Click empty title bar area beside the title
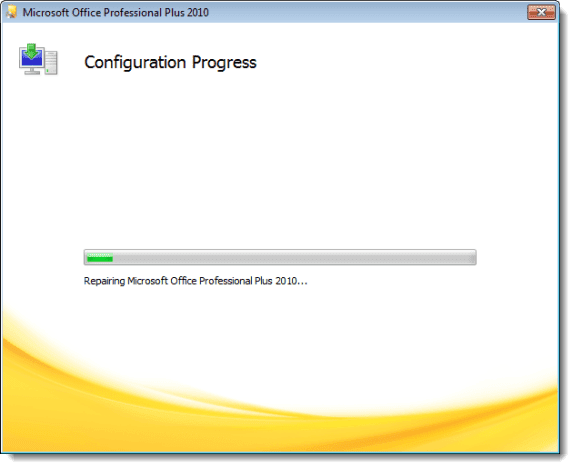Screen dimensions: 575x469 [x=367, y=12]
